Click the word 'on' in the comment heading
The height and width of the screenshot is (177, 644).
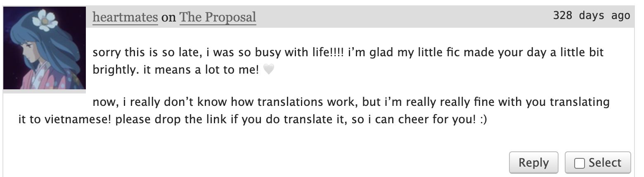[x=169, y=17]
